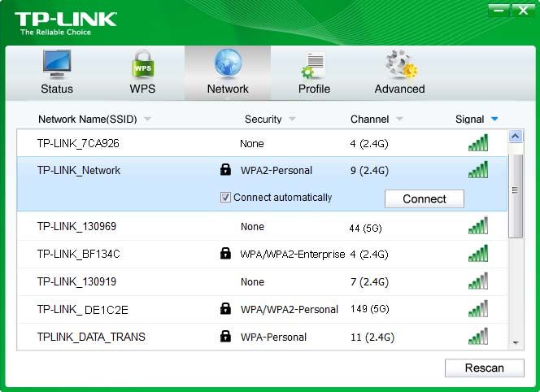
Task: Switch to the WPS tab label
Action: [142, 89]
